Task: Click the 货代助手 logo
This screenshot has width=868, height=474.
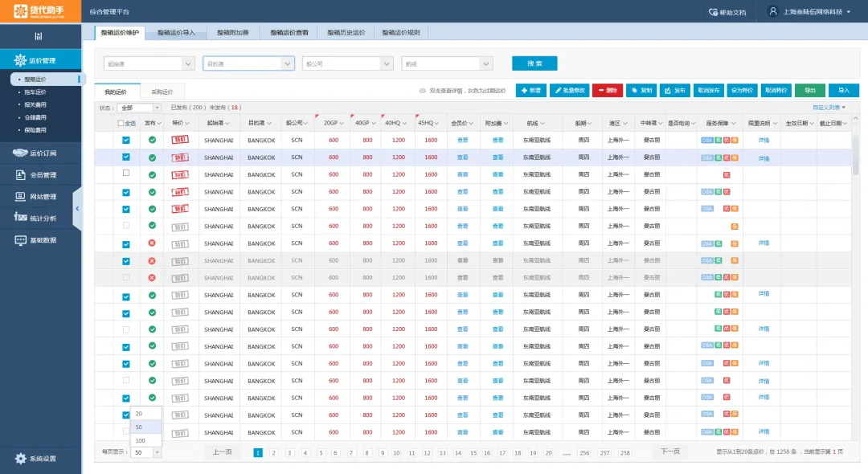Action: click(40, 11)
